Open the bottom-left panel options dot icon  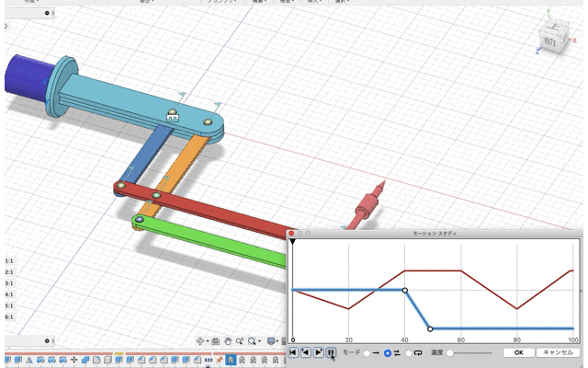click(x=47, y=341)
